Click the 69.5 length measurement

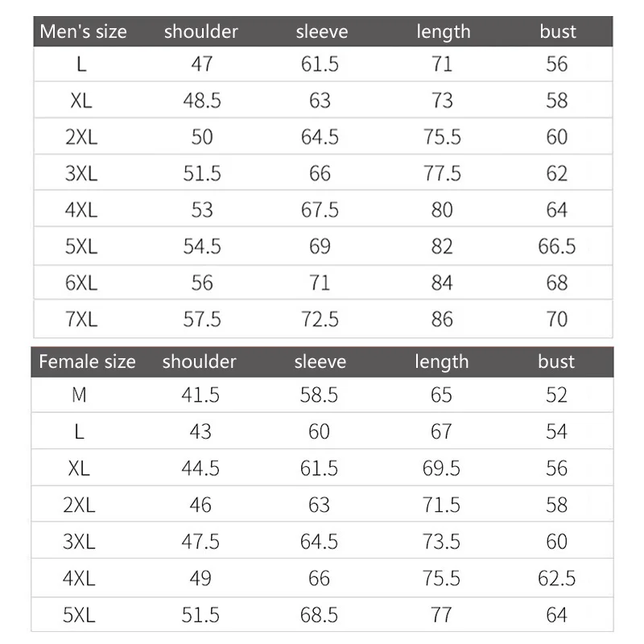(441, 469)
